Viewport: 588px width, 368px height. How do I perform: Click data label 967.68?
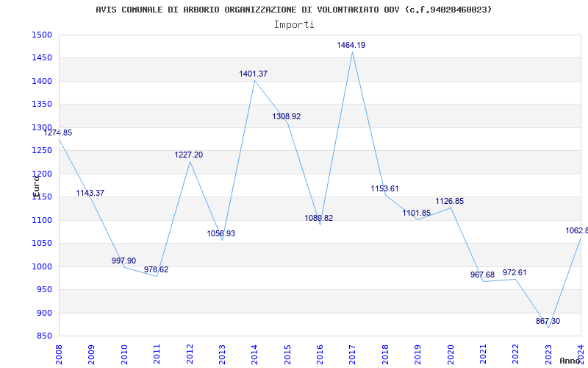coord(483,275)
